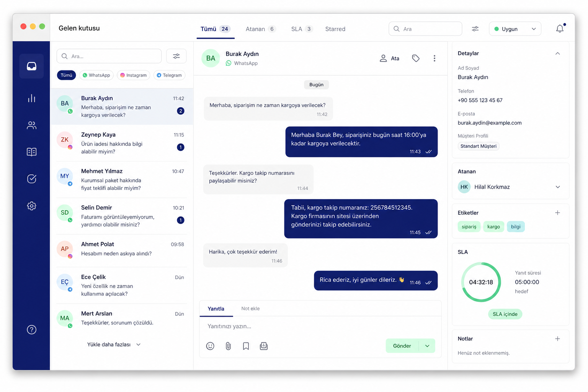Screen dimensions: 588x392
Task: Attach a file with the paperclip icon
Action: click(228, 346)
